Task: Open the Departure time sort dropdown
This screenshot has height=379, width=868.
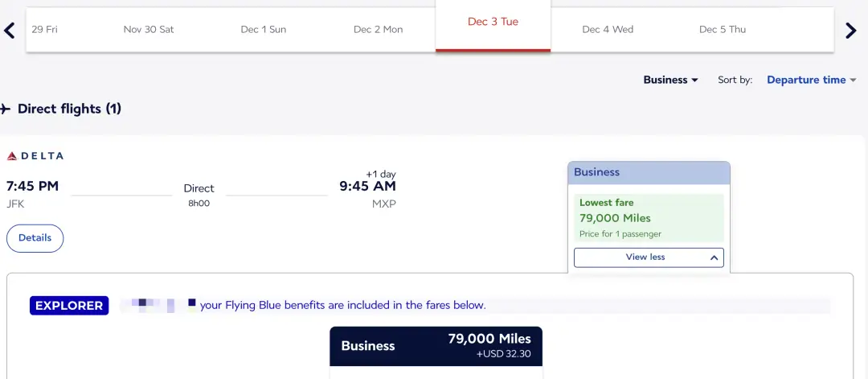Action: tap(811, 80)
